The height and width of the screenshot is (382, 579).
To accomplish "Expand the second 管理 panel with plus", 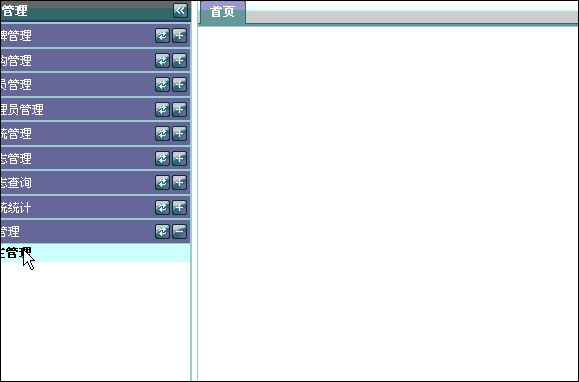I will [x=179, y=61].
